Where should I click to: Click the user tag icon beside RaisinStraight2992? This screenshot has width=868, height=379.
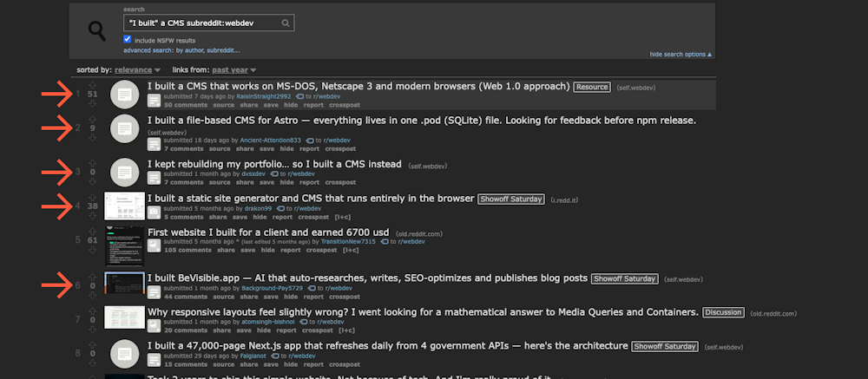click(x=300, y=96)
